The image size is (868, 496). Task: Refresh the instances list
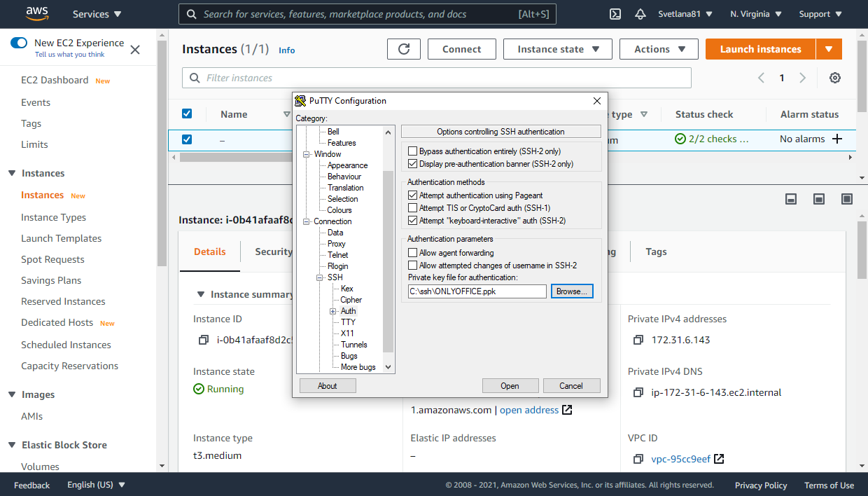404,49
